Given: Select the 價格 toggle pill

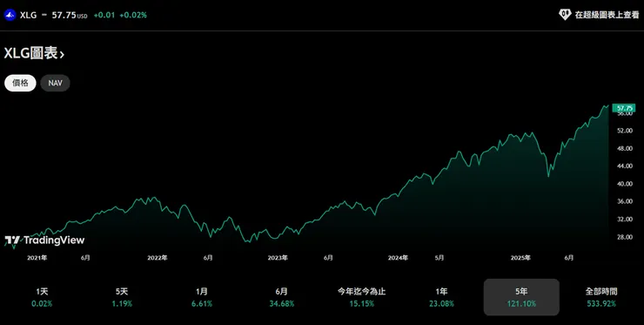Looking at the screenshot, I should [x=21, y=83].
